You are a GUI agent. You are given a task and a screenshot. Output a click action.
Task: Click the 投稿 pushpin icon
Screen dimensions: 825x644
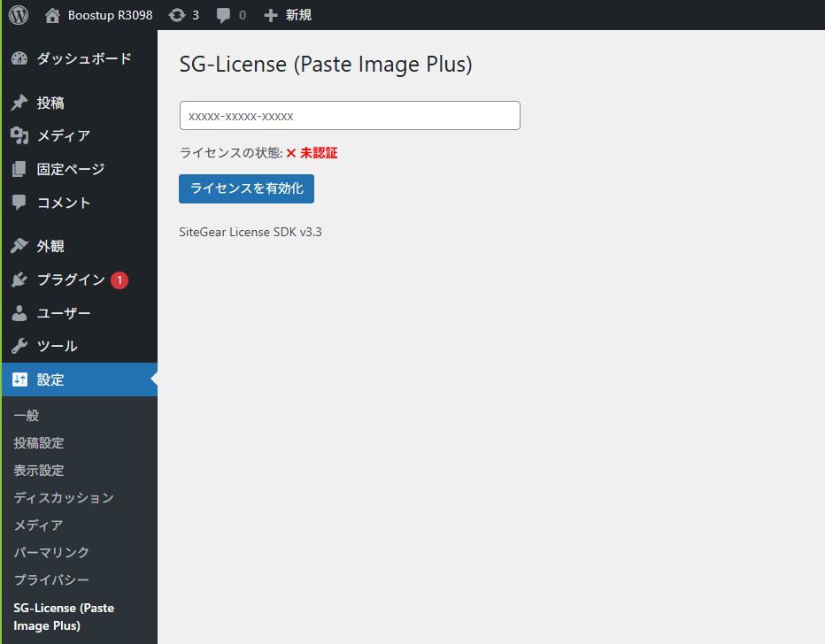(x=19, y=103)
